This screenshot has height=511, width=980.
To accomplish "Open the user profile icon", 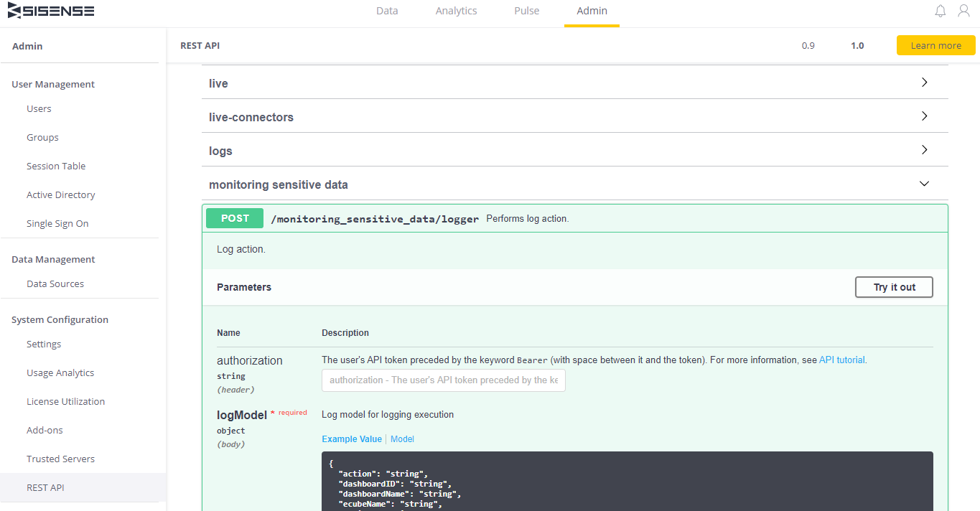I will pyautogui.click(x=963, y=11).
